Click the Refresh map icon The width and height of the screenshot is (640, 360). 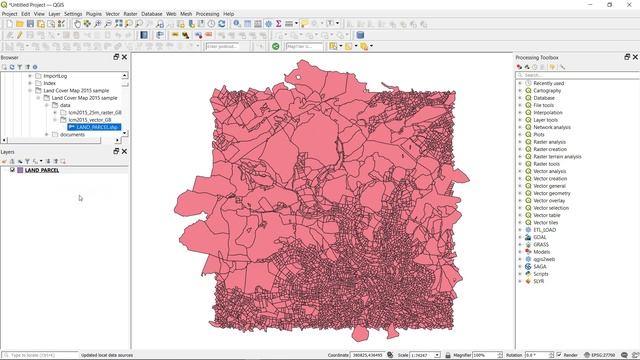click(x=222, y=24)
